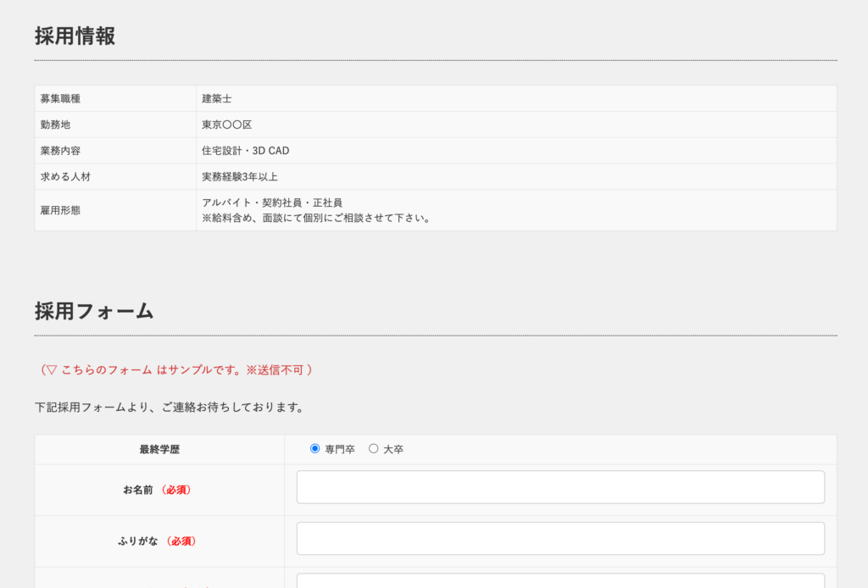868x588 pixels.
Task: Click the 東京〇〇区 location cell
Action: [x=226, y=125]
